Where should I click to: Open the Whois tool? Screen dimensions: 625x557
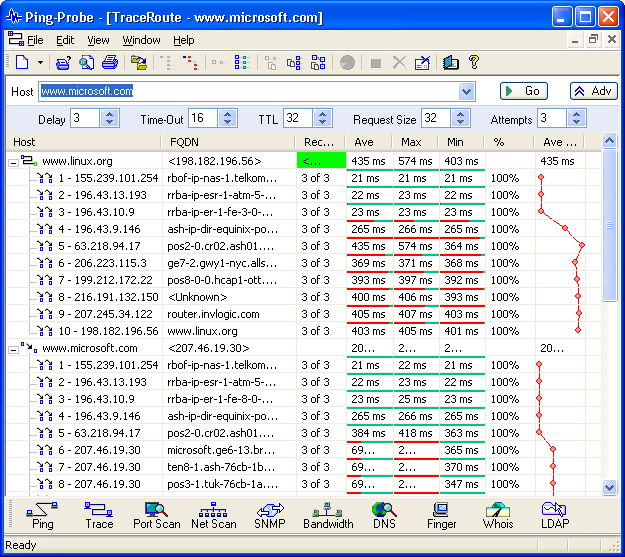click(x=498, y=516)
